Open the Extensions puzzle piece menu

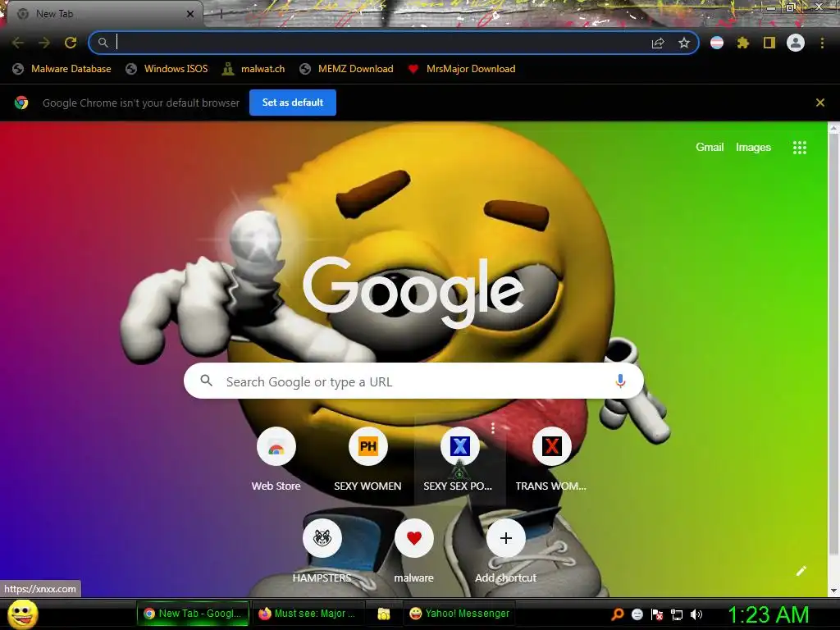(742, 43)
